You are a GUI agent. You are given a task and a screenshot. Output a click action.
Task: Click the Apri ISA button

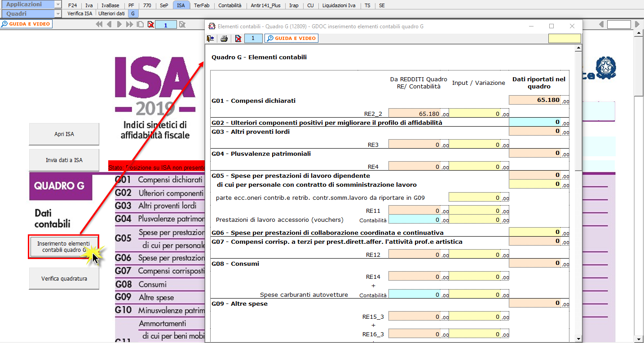click(x=64, y=134)
